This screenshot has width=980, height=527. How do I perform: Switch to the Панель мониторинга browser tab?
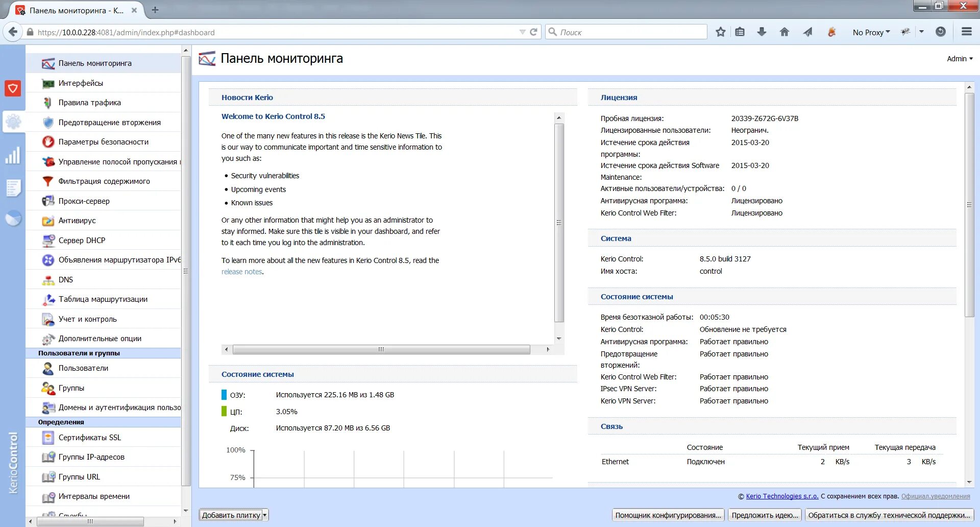coord(77,10)
